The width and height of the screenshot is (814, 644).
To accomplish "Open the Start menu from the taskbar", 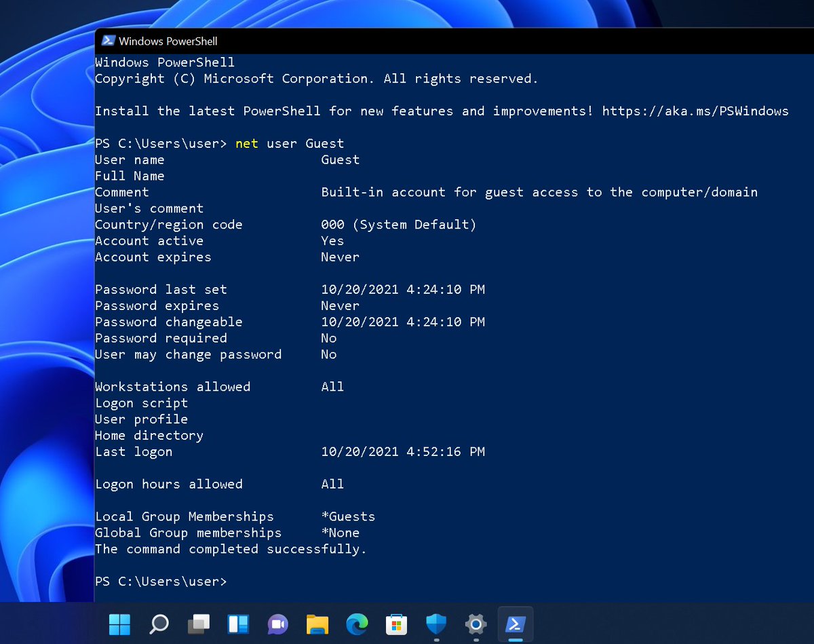I will pyautogui.click(x=119, y=624).
